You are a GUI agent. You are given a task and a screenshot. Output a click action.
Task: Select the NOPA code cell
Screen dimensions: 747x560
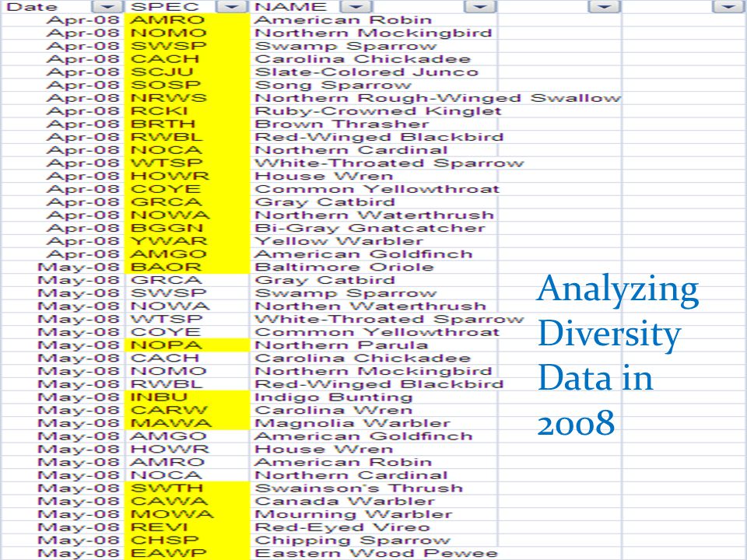tap(187, 345)
